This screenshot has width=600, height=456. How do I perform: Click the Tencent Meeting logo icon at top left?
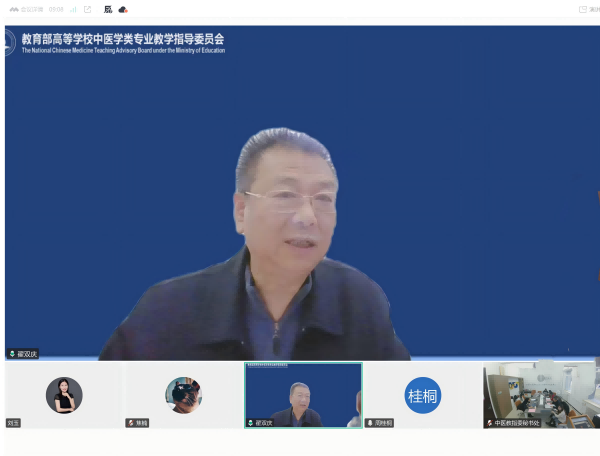click(x=14, y=10)
